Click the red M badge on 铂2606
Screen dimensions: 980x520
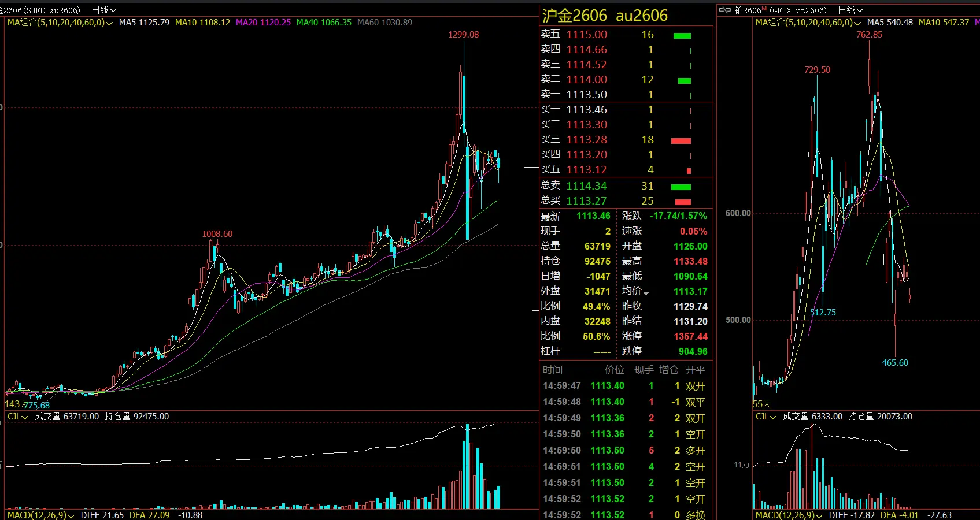tap(764, 9)
